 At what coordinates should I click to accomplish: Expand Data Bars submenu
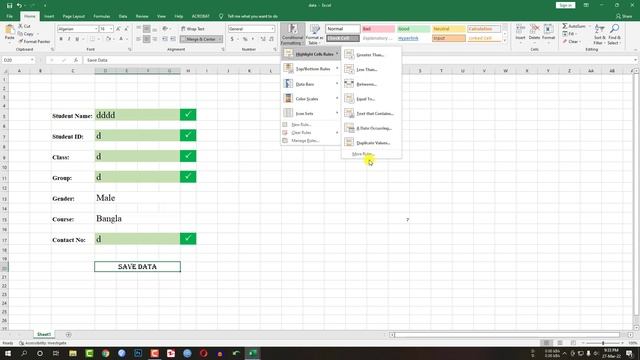311,84
